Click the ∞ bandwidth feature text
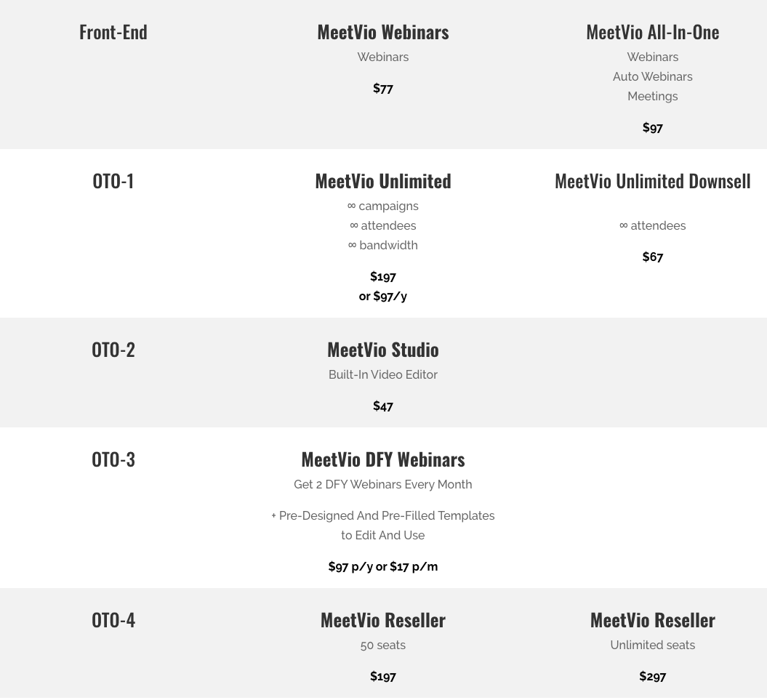 (382, 246)
